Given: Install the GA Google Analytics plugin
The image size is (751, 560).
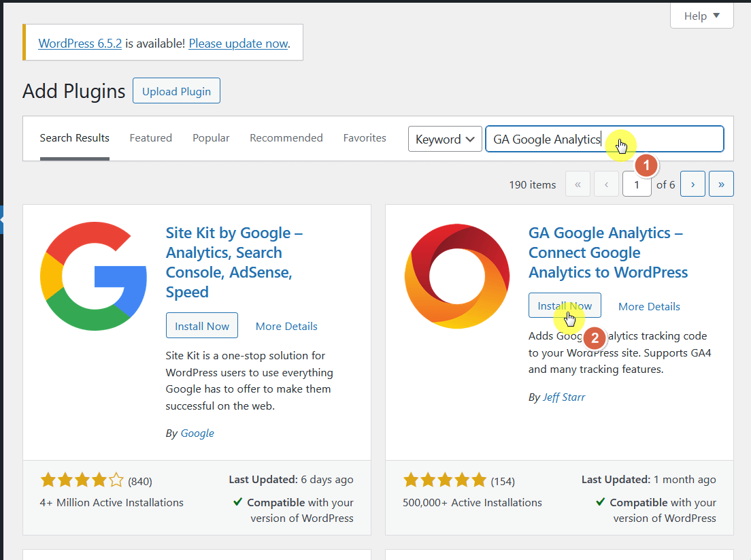Looking at the screenshot, I should (565, 306).
